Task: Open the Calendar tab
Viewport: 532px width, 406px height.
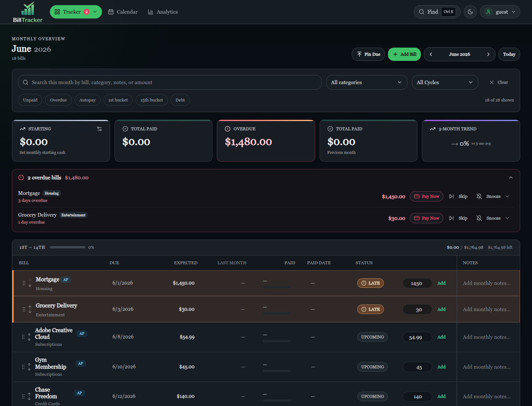Action: tap(123, 12)
